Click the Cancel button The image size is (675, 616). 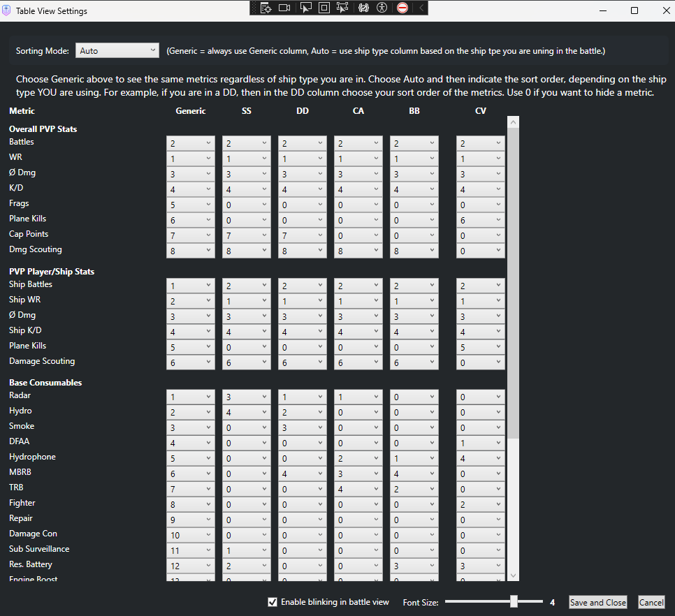(x=651, y=602)
